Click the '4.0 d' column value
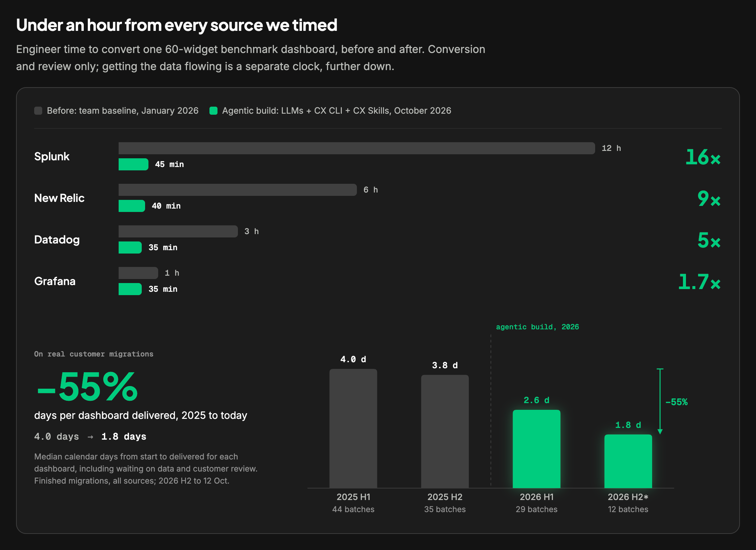The height and width of the screenshot is (550, 756). click(353, 359)
